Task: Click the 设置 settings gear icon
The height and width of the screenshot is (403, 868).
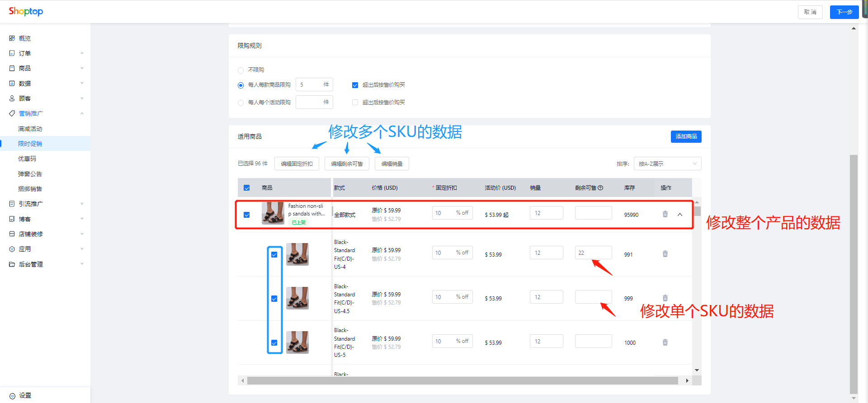Action: [x=12, y=396]
